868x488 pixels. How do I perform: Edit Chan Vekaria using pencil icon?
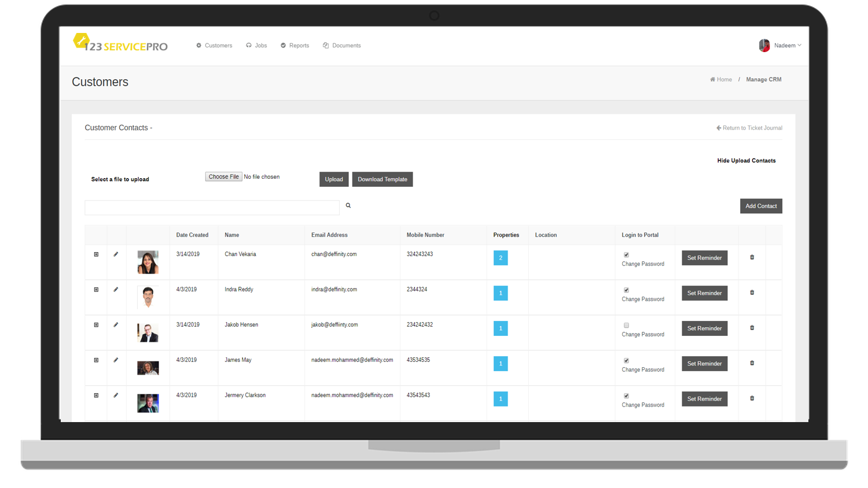pyautogui.click(x=116, y=254)
